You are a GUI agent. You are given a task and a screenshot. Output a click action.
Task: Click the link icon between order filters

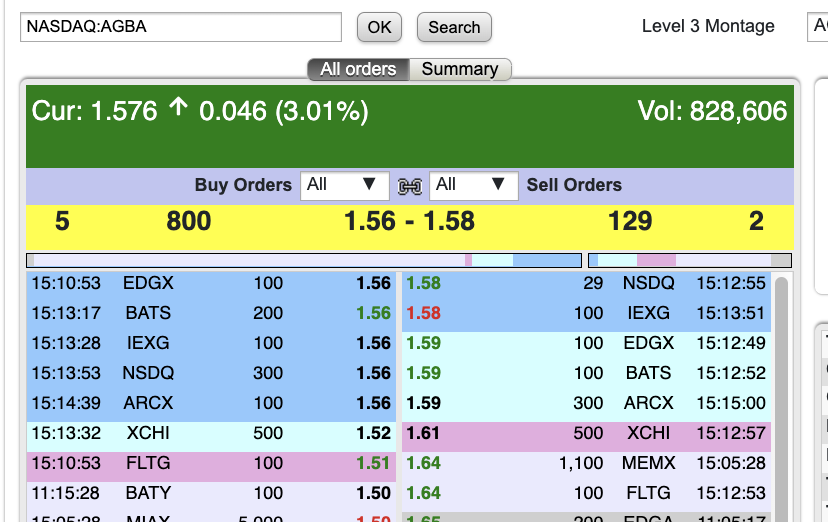click(x=410, y=186)
